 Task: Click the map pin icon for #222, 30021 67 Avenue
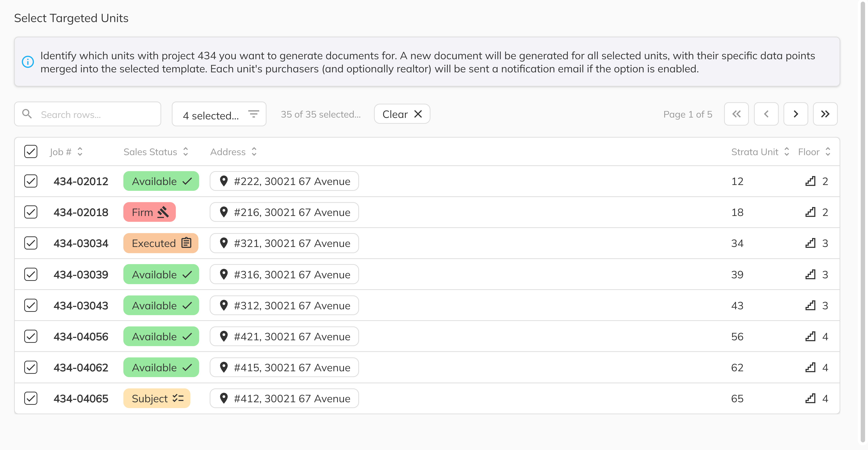[x=224, y=181]
